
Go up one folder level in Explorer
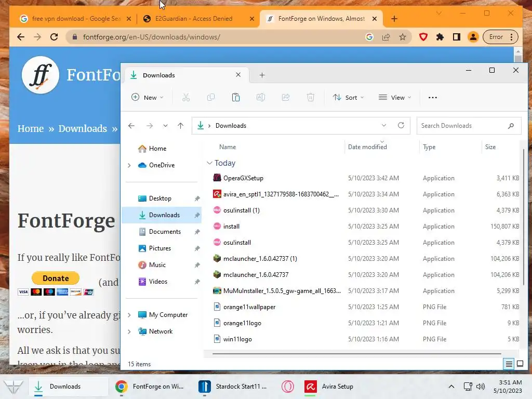pyautogui.click(x=180, y=126)
